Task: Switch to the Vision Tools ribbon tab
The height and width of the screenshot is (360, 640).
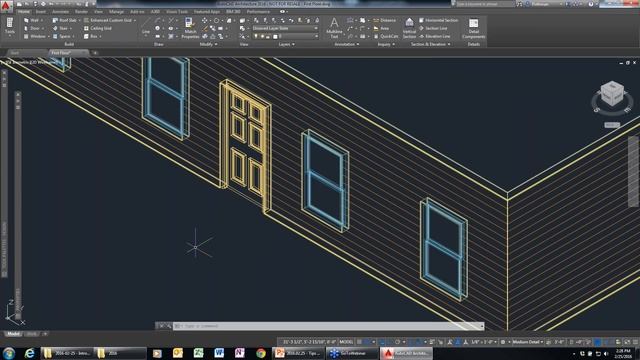Action: [177, 11]
